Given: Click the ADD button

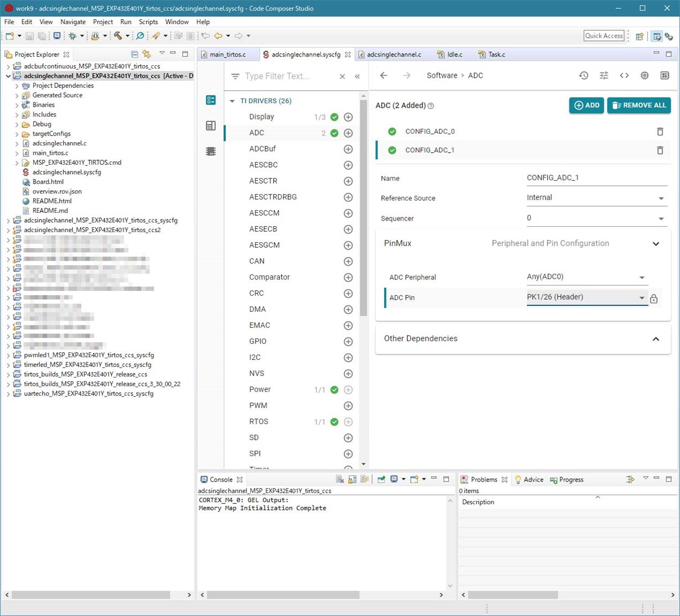Looking at the screenshot, I should [x=586, y=106].
